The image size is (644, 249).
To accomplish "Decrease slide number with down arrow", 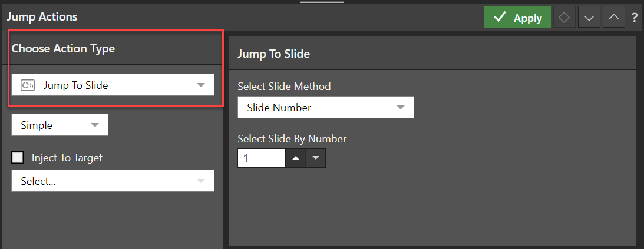I will click(315, 158).
